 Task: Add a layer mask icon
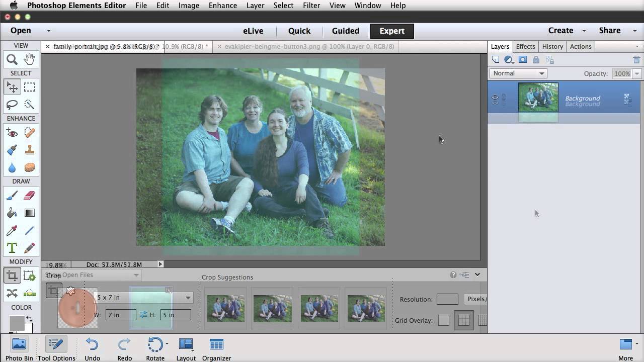[x=523, y=60]
